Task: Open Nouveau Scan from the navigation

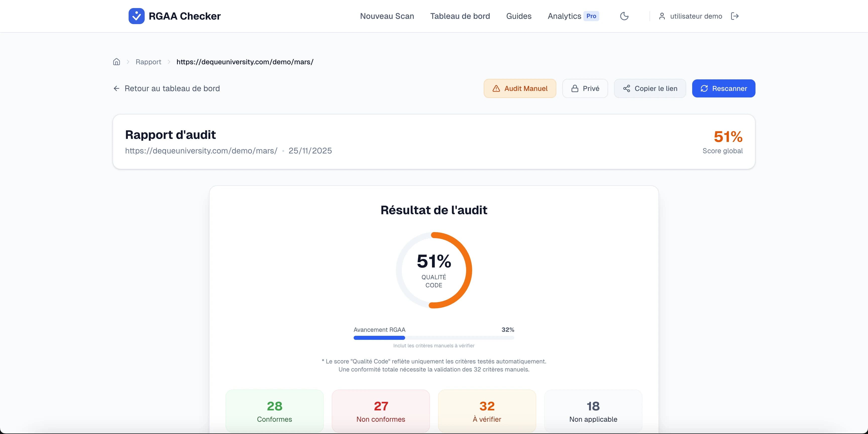Action: tap(387, 16)
